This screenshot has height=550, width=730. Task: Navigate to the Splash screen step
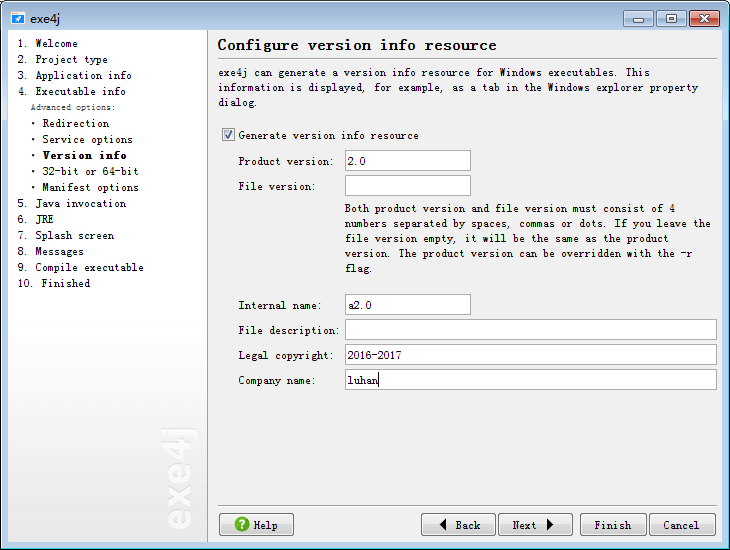coord(74,236)
